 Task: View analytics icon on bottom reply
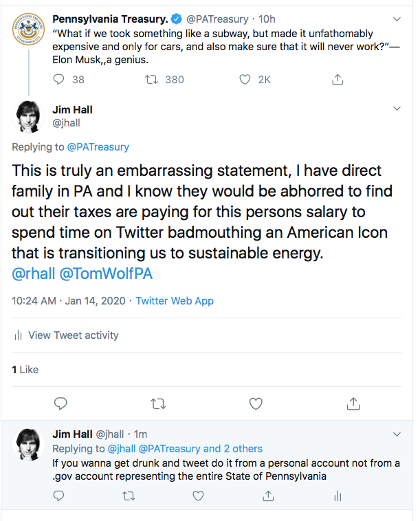(x=337, y=496)
